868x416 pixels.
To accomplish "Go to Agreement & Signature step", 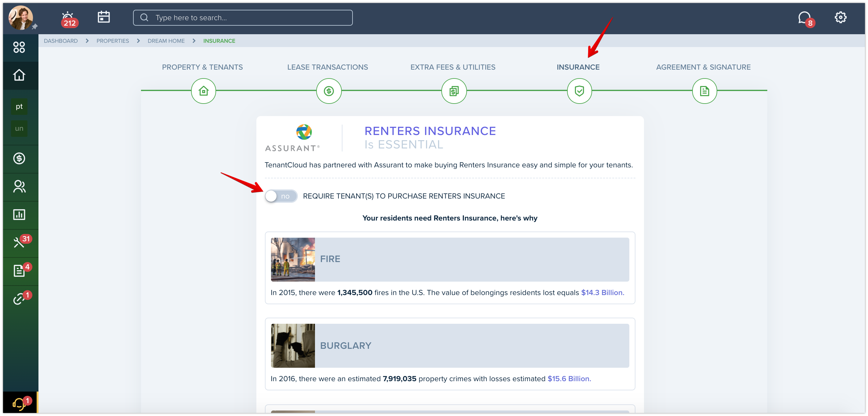I will 703,67.
